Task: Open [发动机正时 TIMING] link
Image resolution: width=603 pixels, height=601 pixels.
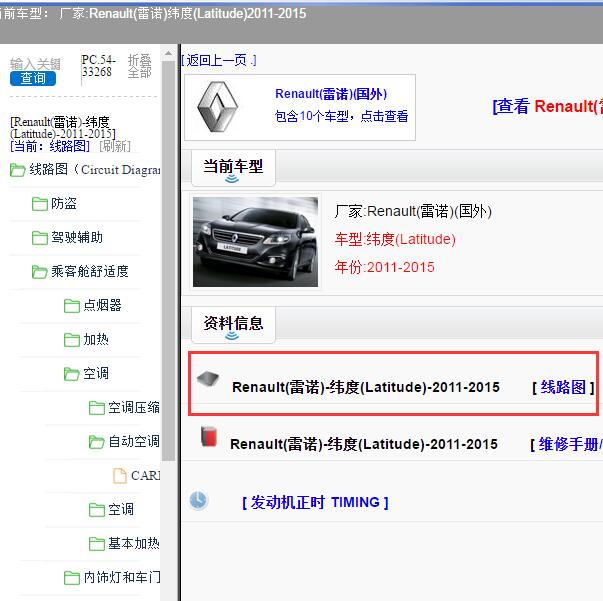Action: [315, 502]
